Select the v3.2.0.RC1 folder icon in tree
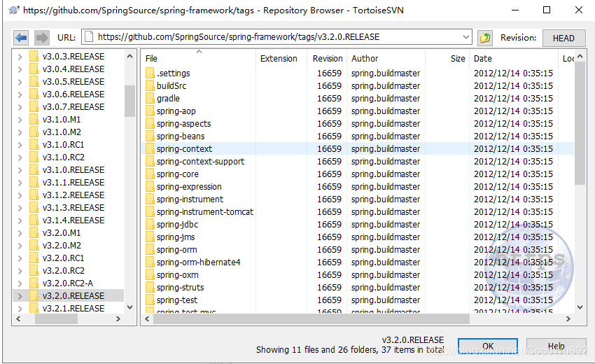 pos(34,258)
